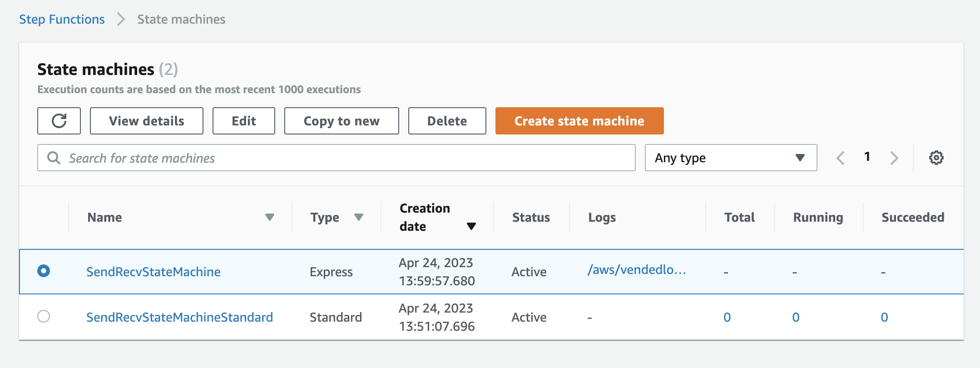The width and height of the screenshot is (980, 368).
Task: Click the Delete button
Action: [447, 121]
